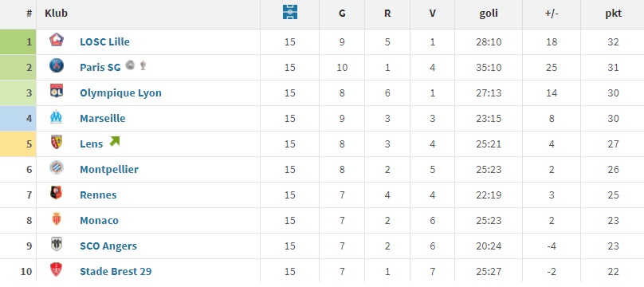Click the LOSC Lille club crest

(57, 40)
